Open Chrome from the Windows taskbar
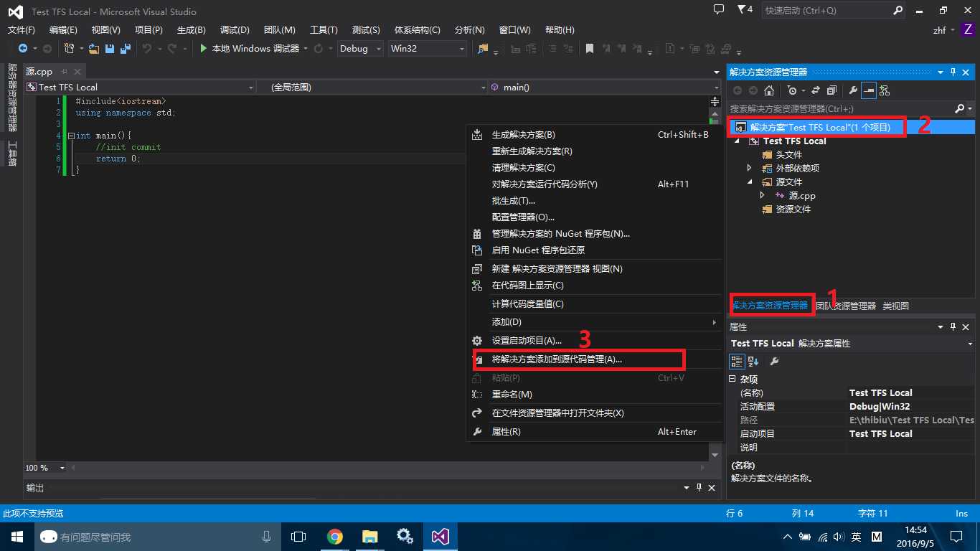The image size is (980, 551). 334,537
